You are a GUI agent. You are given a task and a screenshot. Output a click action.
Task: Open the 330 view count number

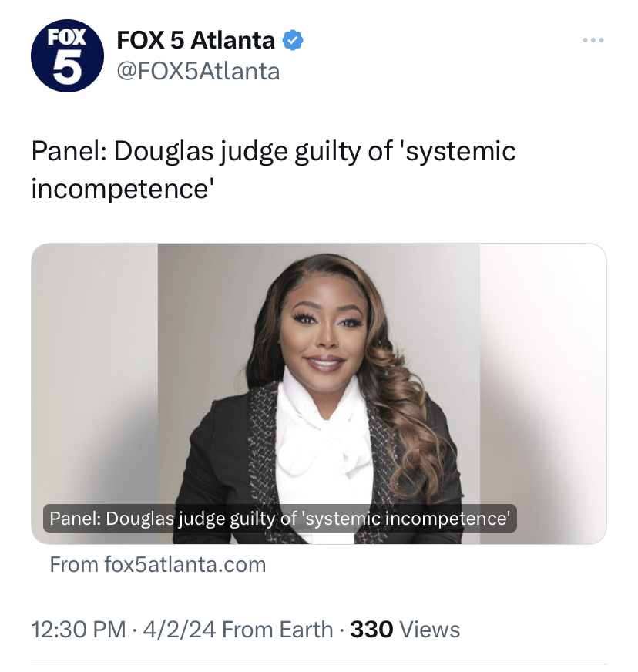pos(371,630)
